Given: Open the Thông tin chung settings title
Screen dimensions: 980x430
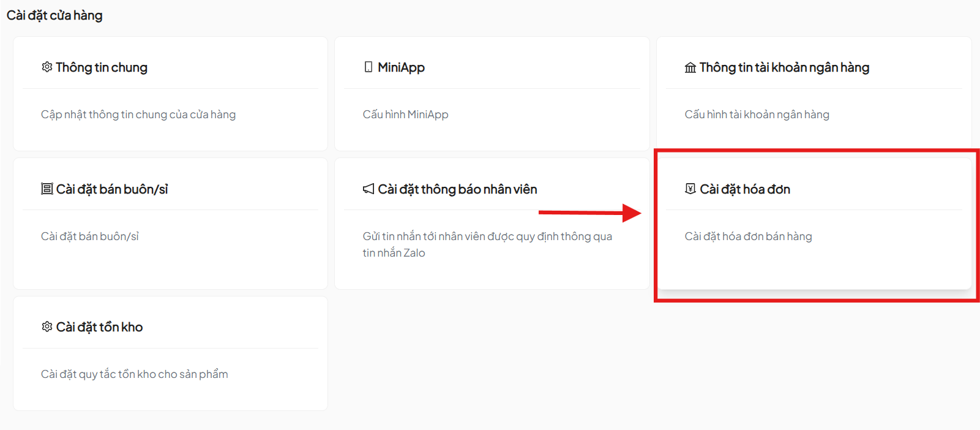Looking at the screenshot, I should [x=102, y=67].
